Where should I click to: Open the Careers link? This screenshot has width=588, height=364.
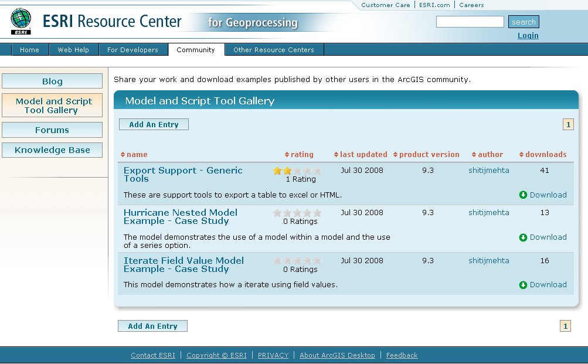(471, 5)
